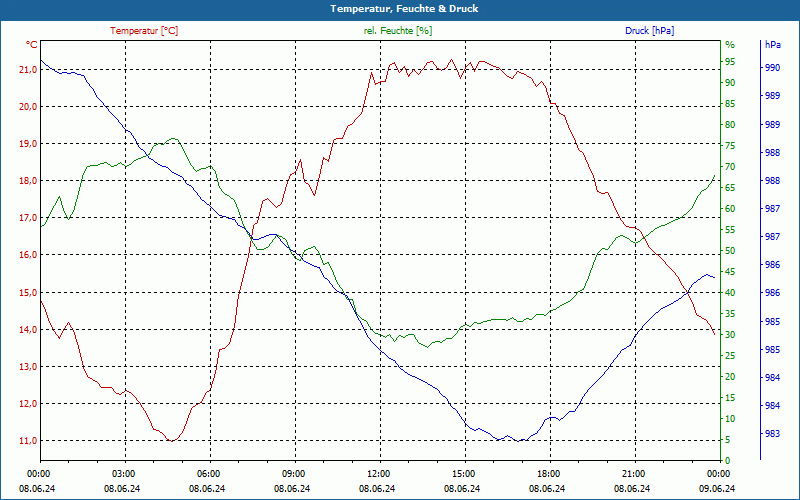
Task: Click time axis label "03:00"
Action: [122, 474]
